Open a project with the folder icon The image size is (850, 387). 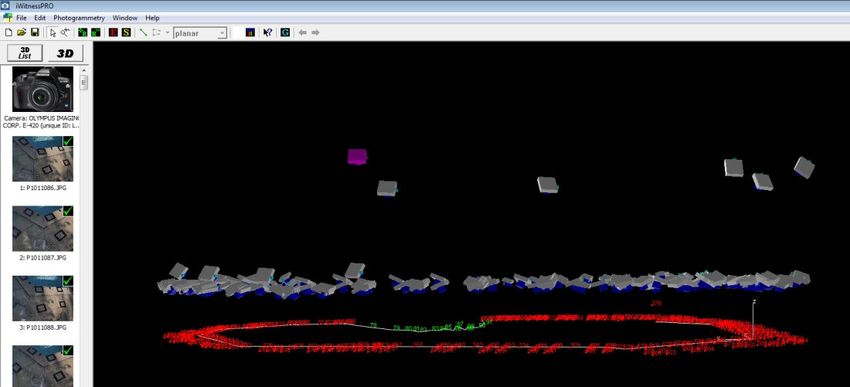tap(21, 33)
